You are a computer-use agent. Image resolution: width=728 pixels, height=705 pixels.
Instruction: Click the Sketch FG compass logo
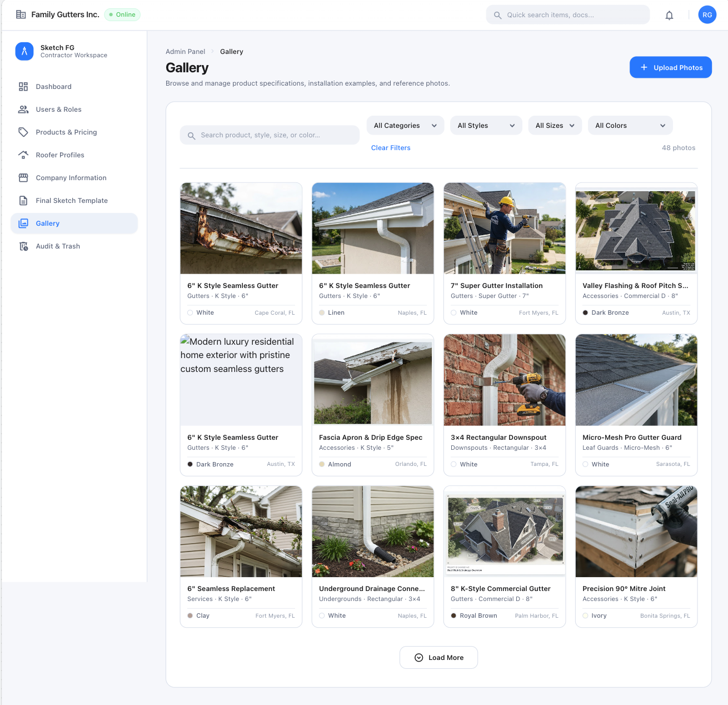24,51
